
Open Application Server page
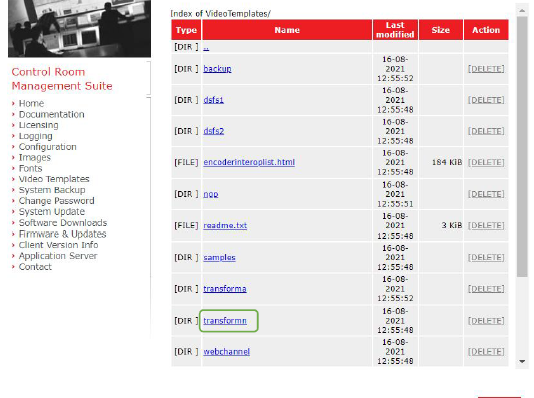58,256
